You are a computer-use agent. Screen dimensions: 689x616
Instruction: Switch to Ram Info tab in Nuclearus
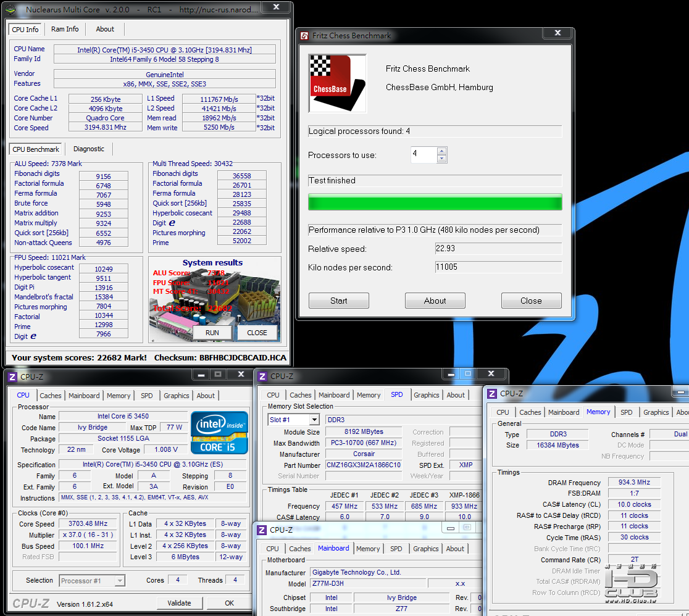coord(65,29)
